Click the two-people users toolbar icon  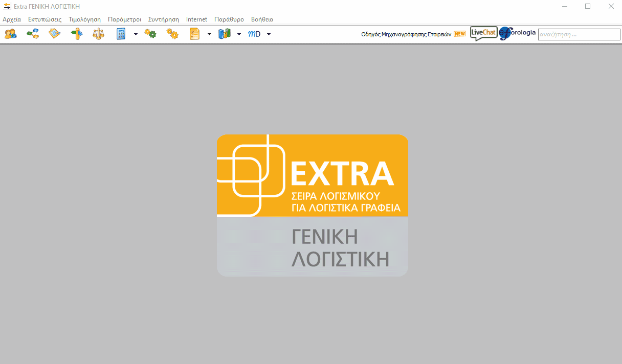point(10,34)
